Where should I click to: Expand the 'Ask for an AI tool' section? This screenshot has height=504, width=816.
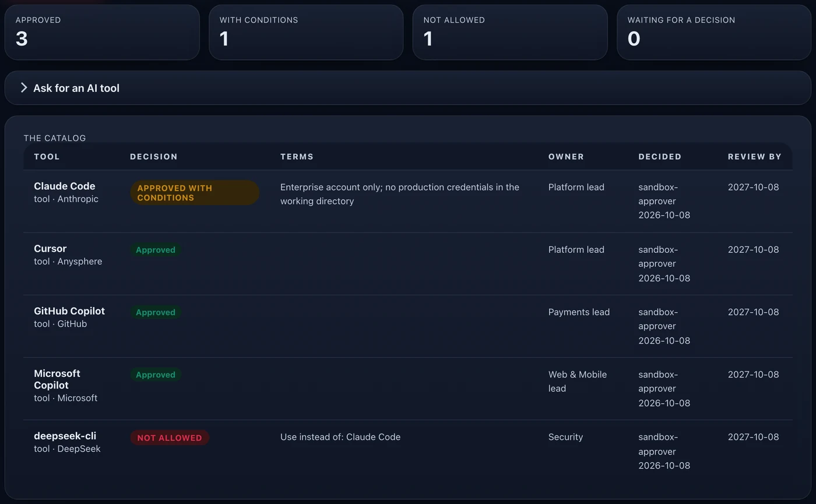coord(407,88)
